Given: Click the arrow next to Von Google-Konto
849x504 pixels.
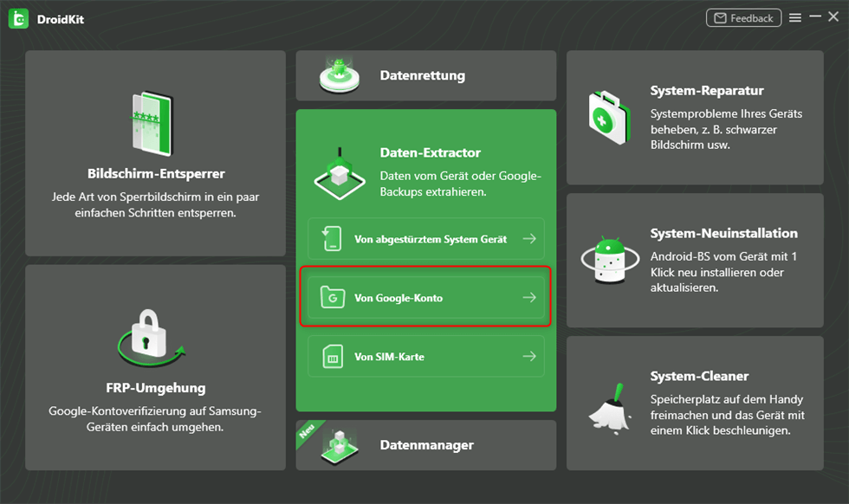Looking at the screenshot, I should tap(529, 297).
